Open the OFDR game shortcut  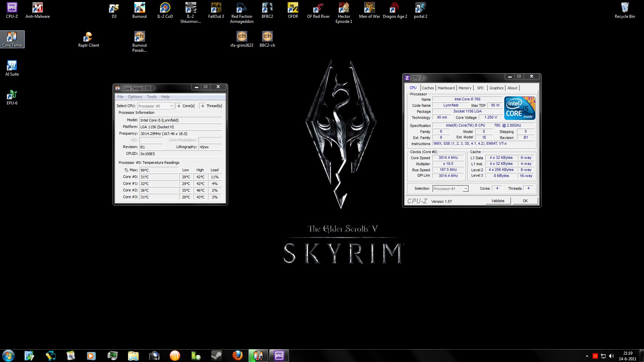pyautogui.click(x=293, y=10)
